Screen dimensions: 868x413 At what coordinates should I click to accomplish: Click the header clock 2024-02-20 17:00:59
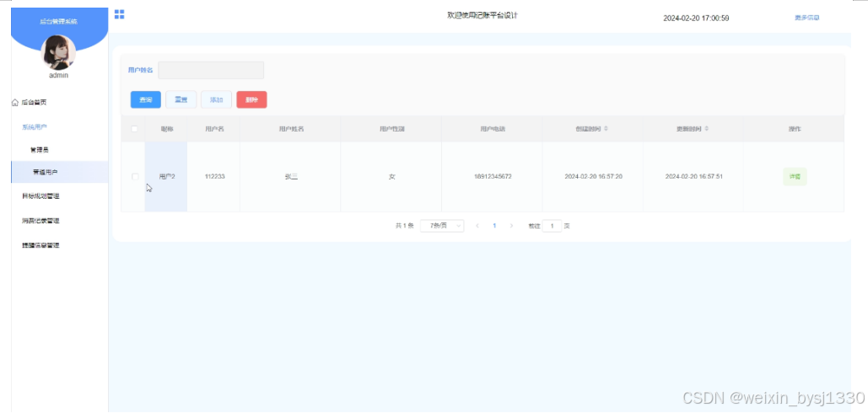(x=696, y=19)
